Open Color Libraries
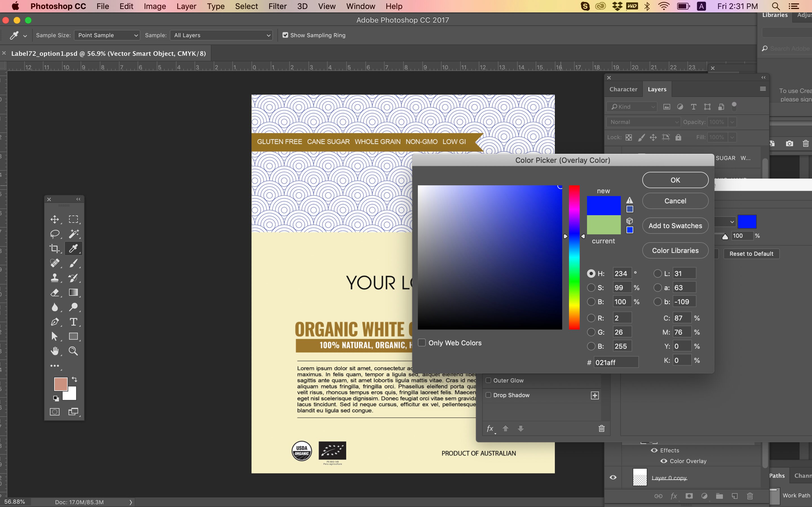 [x=675, y=250]
